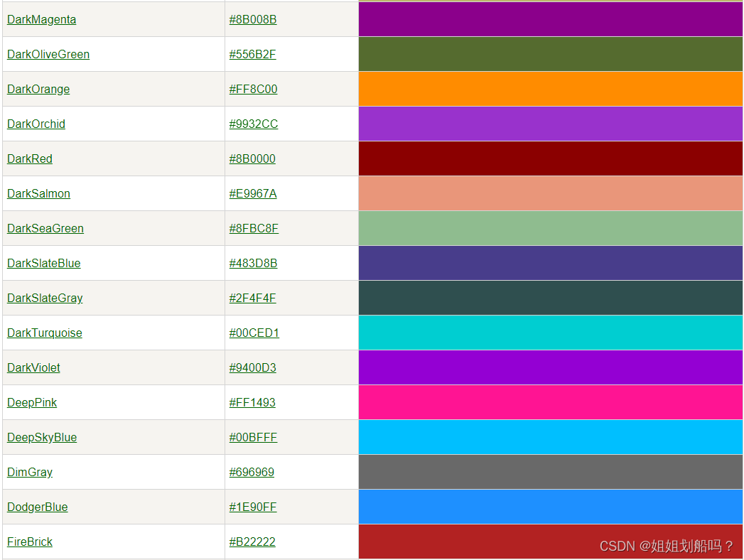Screen dimensions: 744x560
Task: Click hex code link #2F4F4F
Action: pyautogui.click(x=252, y=298)
